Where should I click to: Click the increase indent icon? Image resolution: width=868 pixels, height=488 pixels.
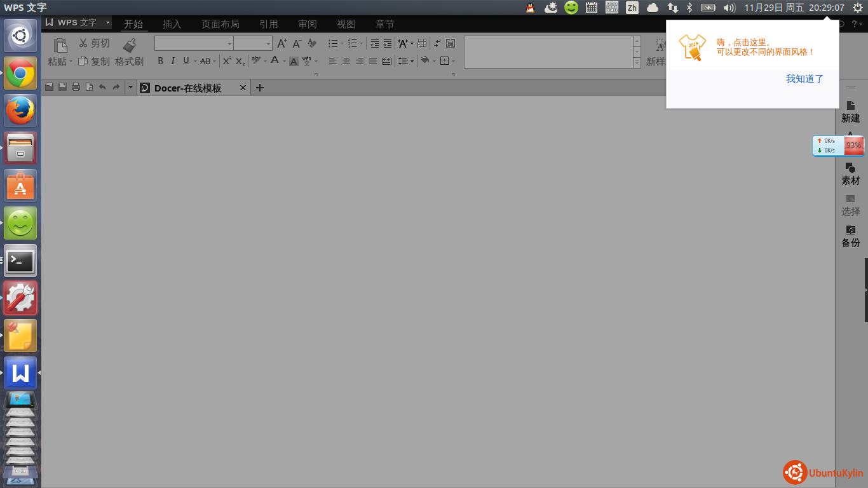coord(388,43)
